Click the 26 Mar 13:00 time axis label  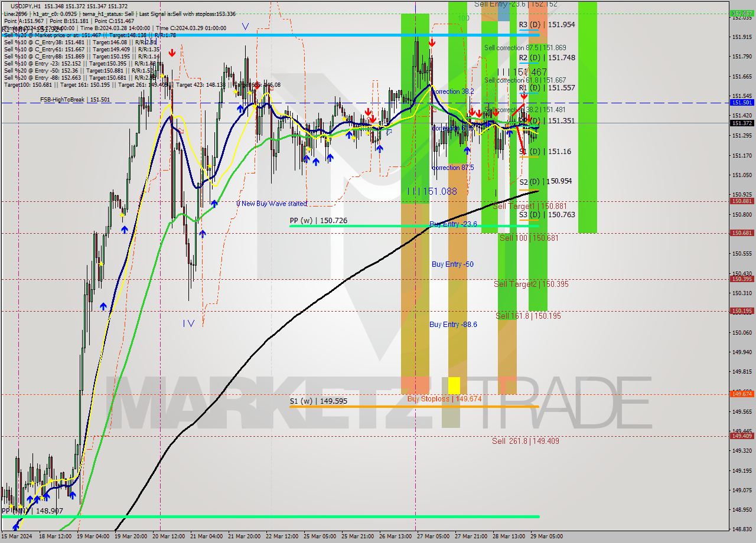point(395,537)
